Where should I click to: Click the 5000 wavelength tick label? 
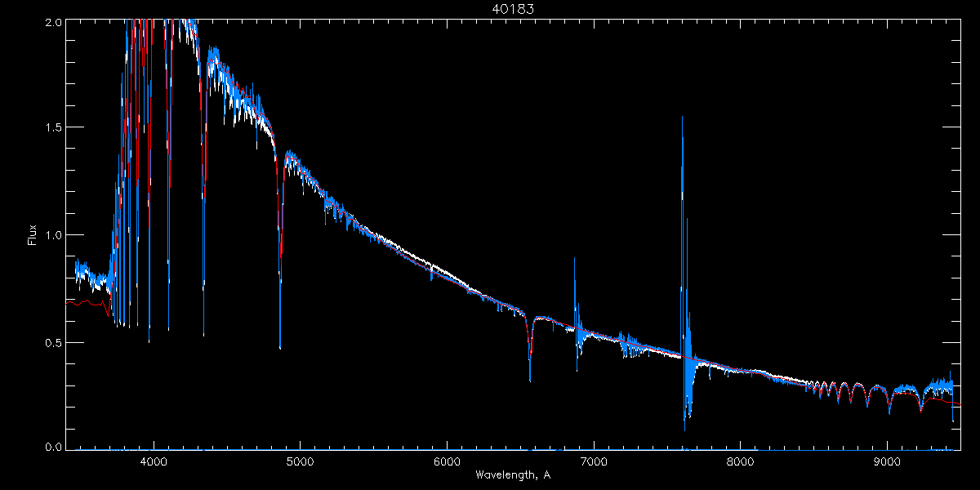[x=300, y=462]
